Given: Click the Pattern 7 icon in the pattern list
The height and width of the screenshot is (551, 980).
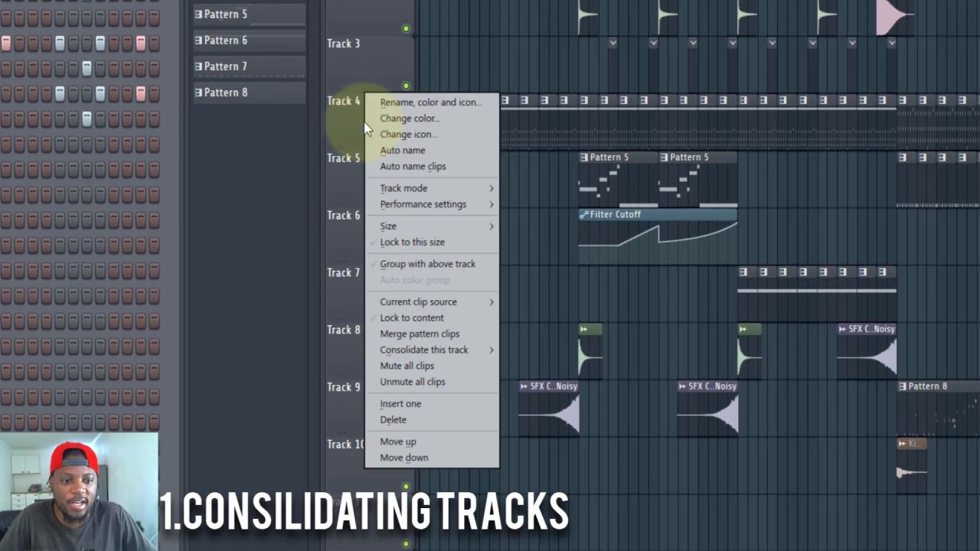Looking at the screenshot, I should point(198,66).
